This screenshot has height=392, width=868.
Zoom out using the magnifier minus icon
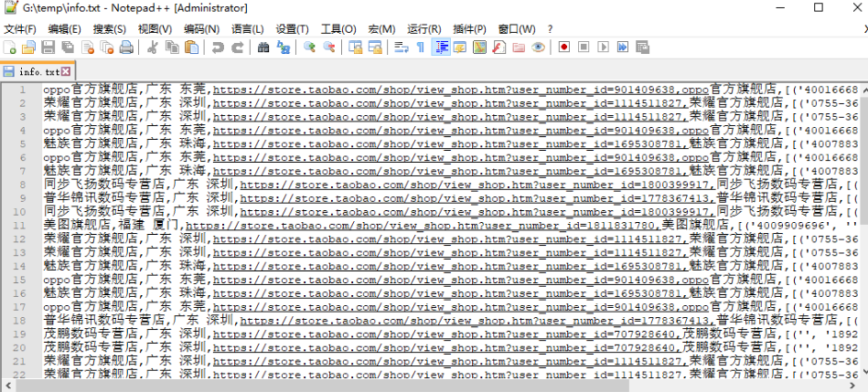pyautogui.click(x=329, y=48)
